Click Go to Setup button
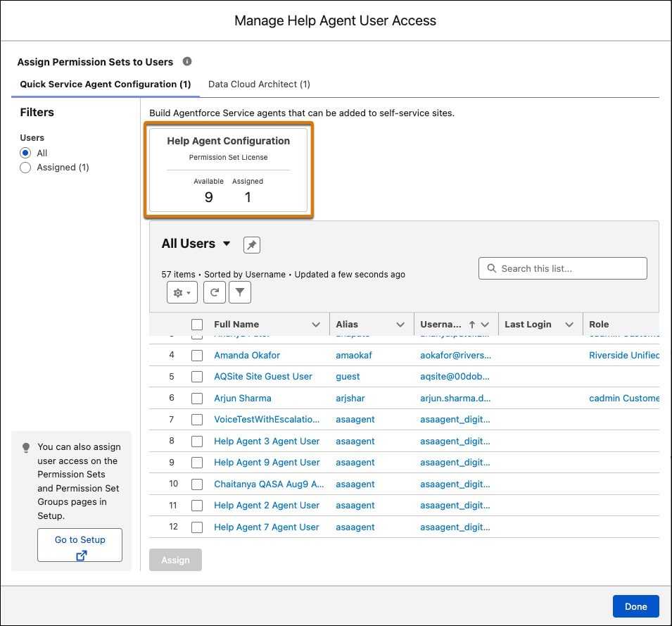 [x=80, y=545]
